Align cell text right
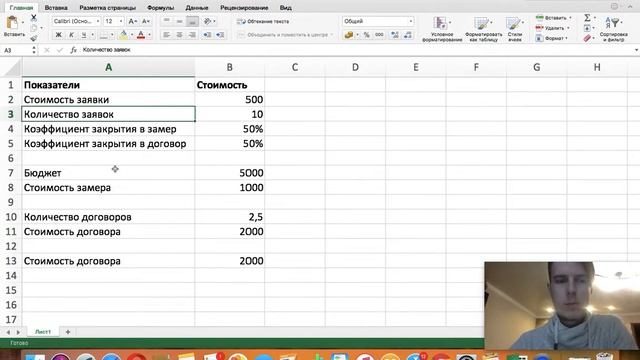Image resolution: width=640 pixels, height=360 pixels. click(192, 35)
